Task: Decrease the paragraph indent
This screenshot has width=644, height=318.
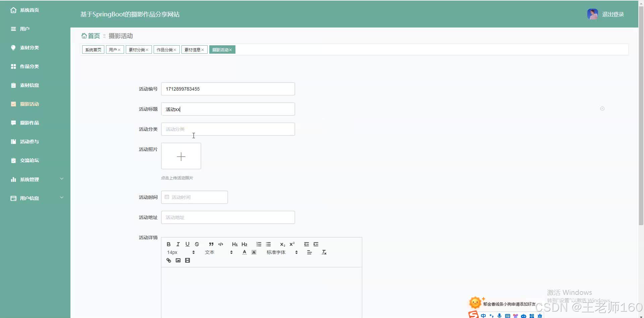Action: coord(307,244)
